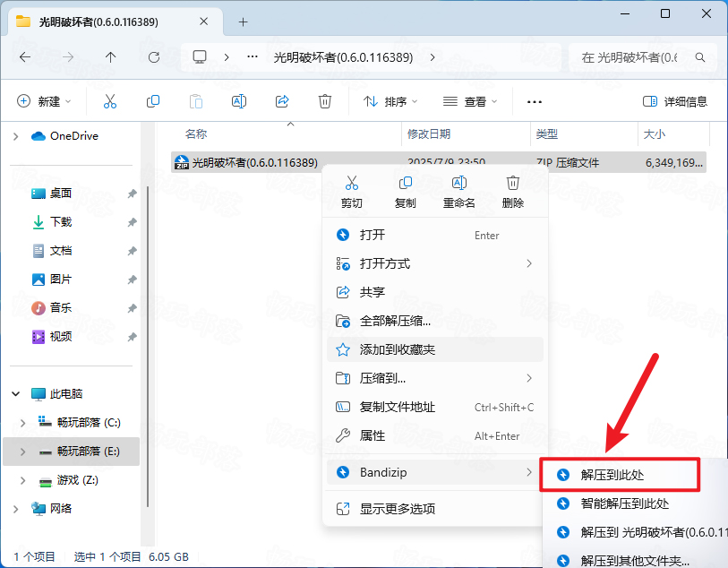Click the toolbar Share icon
The height and width of the screenshot is (568, 728).
(282, 101)
